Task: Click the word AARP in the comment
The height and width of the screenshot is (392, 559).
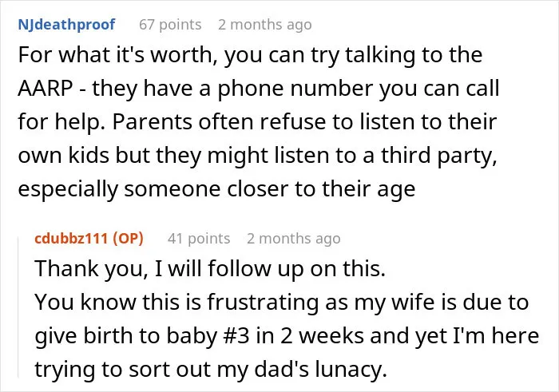Action: (x=46, y=89)
